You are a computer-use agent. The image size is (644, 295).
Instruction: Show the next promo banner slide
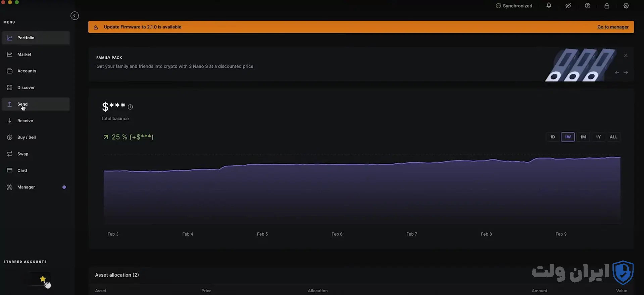(x=626, y=72)
